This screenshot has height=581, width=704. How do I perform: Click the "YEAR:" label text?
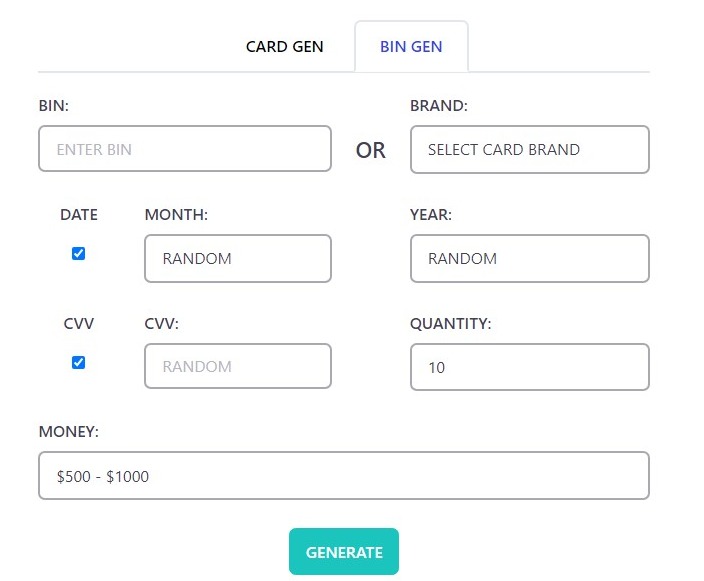(x=431, y=214)
